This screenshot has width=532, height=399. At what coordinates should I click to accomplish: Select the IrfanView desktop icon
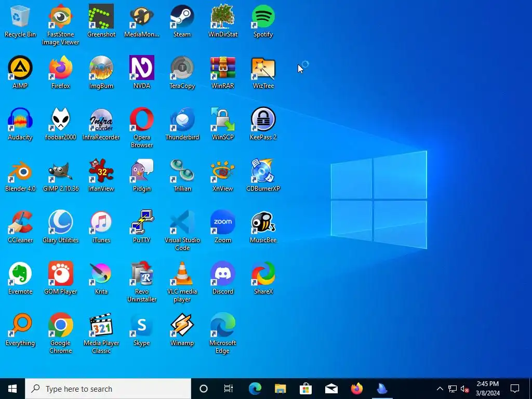pos(101,170)
